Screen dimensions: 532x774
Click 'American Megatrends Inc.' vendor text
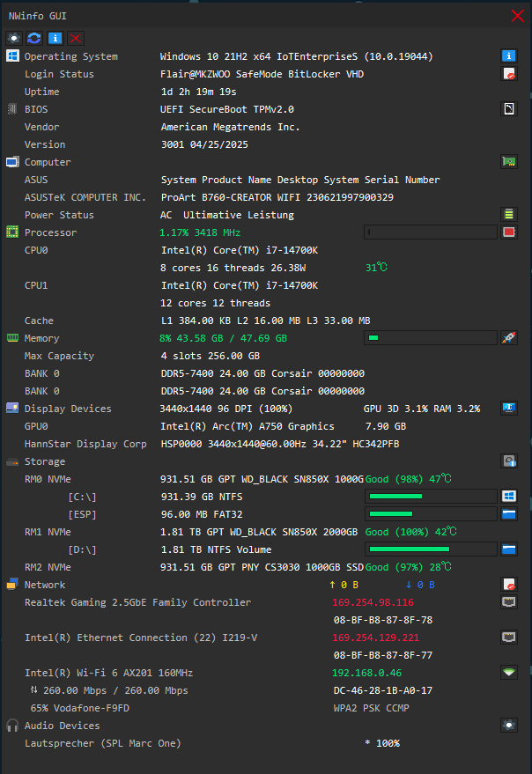tap(230, 127)
